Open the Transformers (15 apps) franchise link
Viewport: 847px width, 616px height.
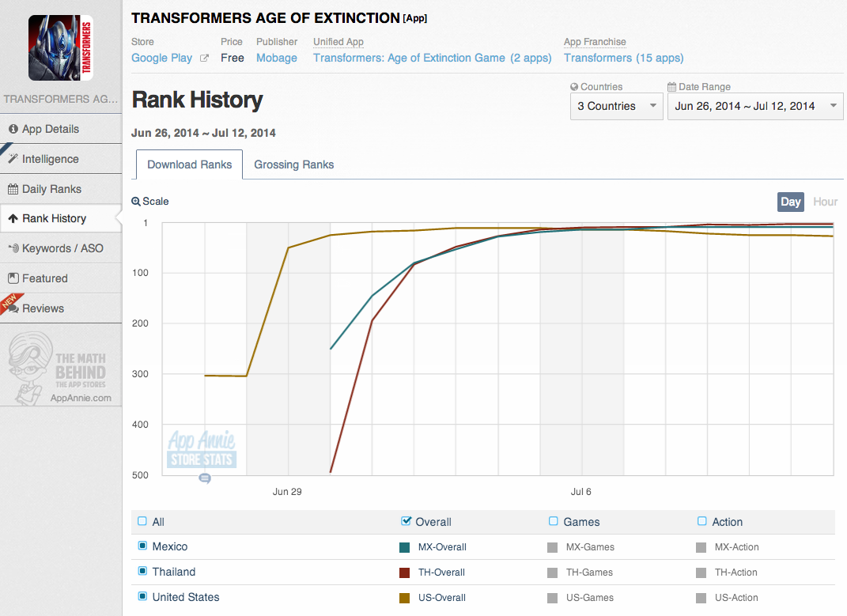pyautogui.click(x=624, y=58)
